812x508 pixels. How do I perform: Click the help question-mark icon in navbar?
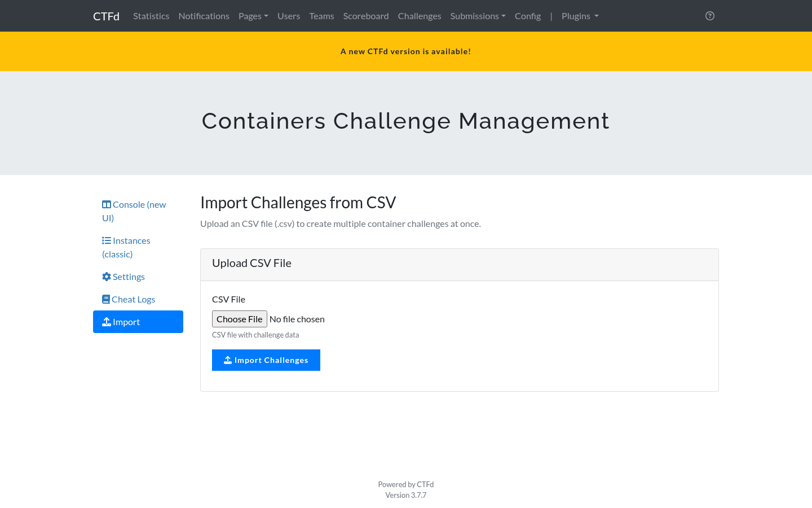pos(710,16)
